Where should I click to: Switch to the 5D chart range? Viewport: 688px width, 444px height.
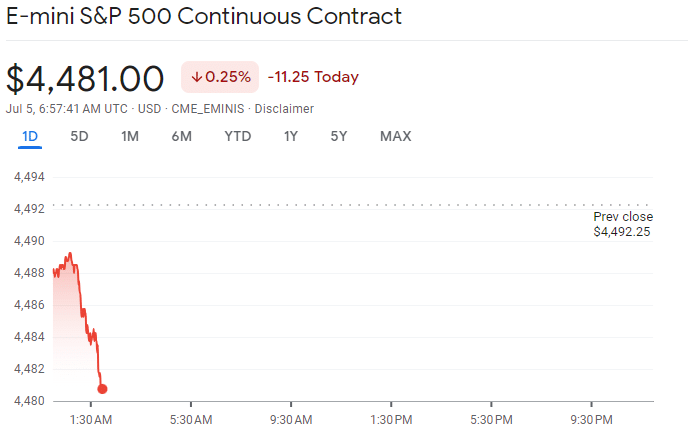pyautogui.click(x=79, y=136)
